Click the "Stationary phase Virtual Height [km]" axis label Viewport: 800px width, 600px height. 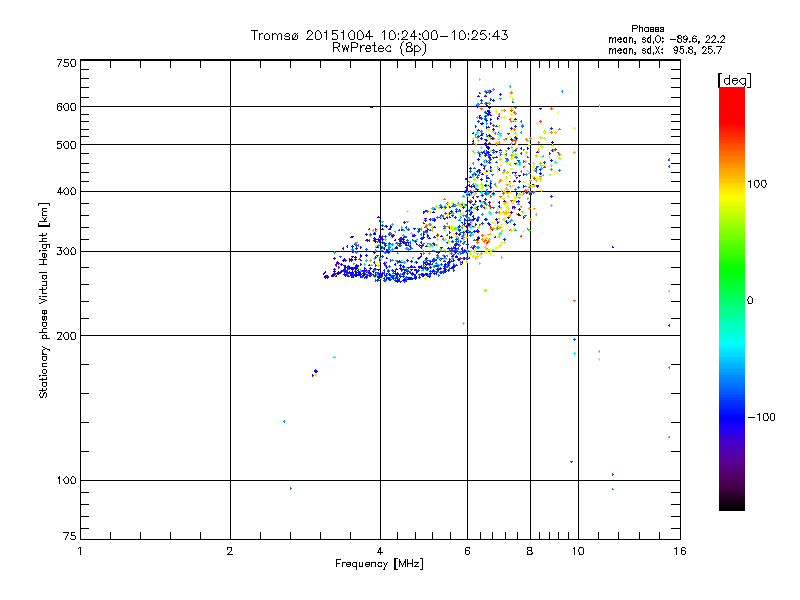coord(43,300)
